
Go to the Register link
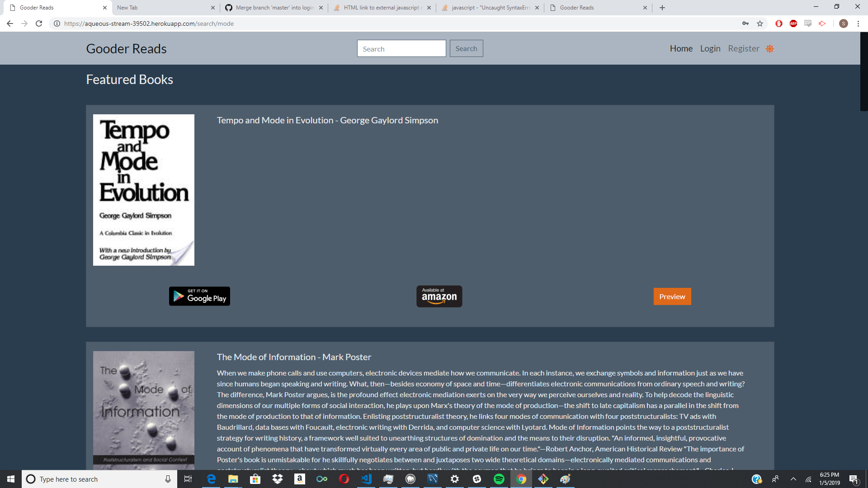pos(743,49)
